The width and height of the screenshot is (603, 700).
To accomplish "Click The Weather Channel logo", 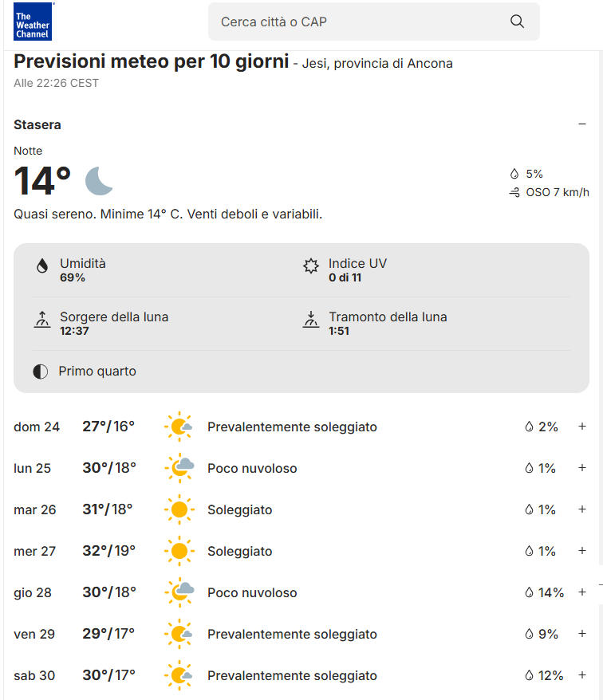I will click(33, 22).
